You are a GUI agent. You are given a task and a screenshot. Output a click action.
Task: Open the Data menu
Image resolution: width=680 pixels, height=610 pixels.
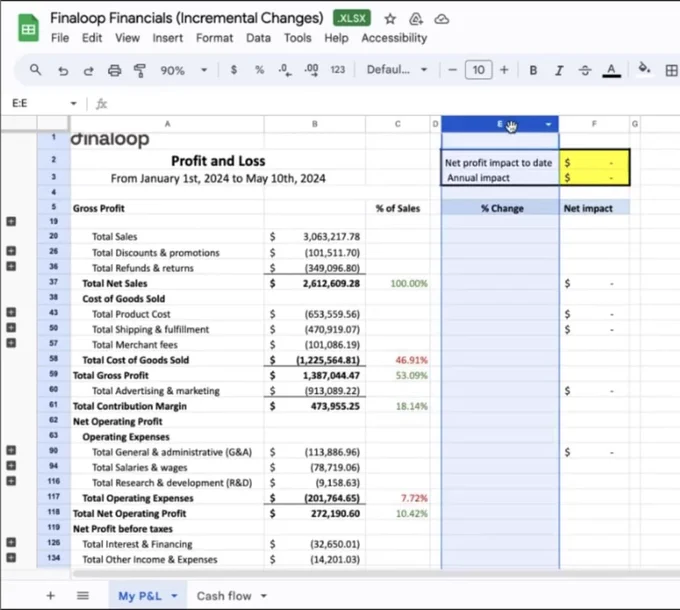[x=258, y=38]
